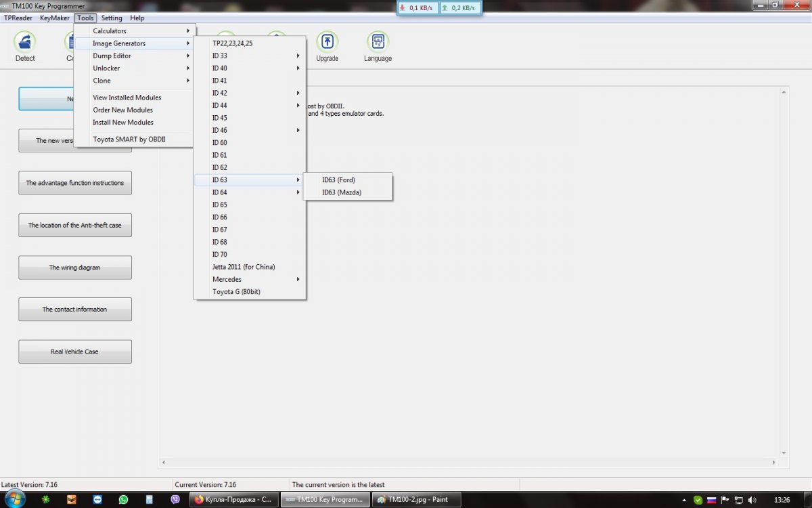
Task: Expand the ID 44 submenu
Action: (250, 106)
